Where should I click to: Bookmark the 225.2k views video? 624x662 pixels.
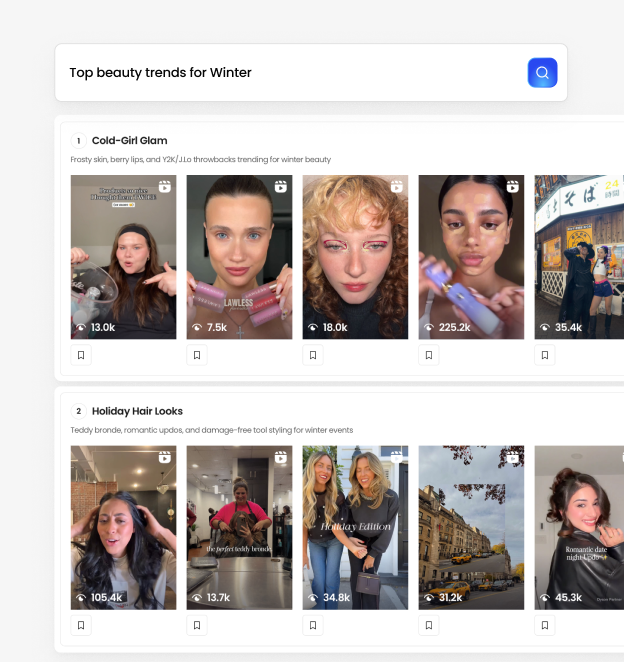(429, 355)
